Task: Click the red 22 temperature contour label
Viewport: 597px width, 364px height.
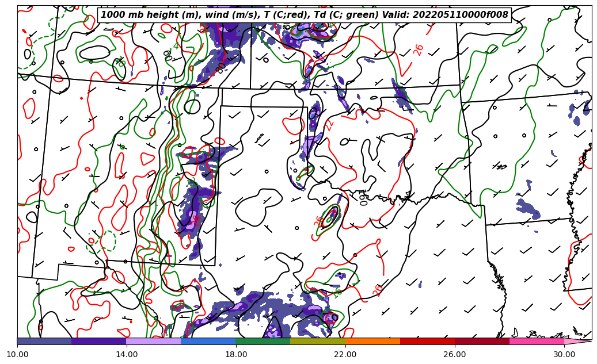Action: click(x=329, y=125)
